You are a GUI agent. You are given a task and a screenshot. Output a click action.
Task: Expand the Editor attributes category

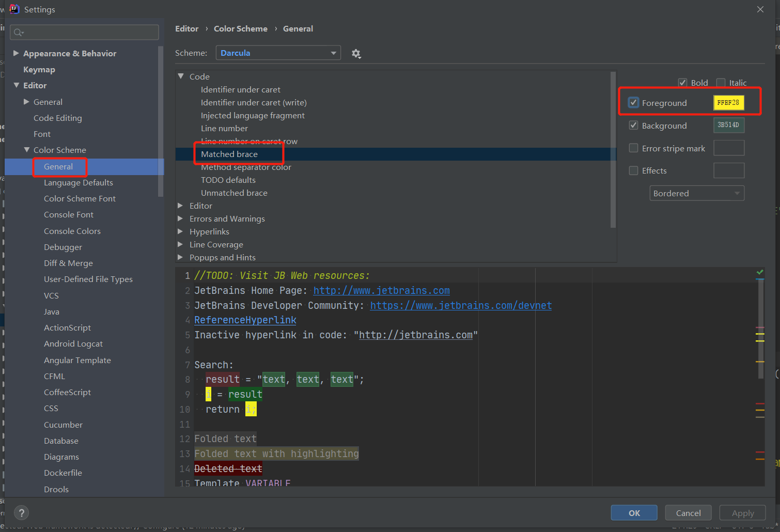click(181, 206)
